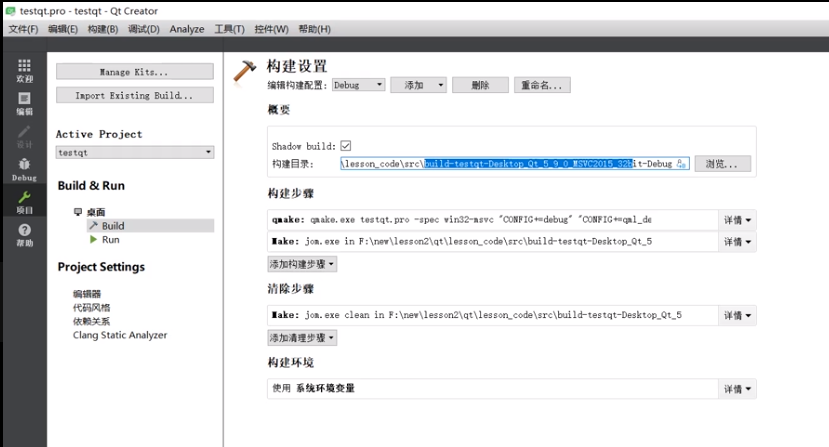Open 编辑器 project settings

[x=87, y=294]
